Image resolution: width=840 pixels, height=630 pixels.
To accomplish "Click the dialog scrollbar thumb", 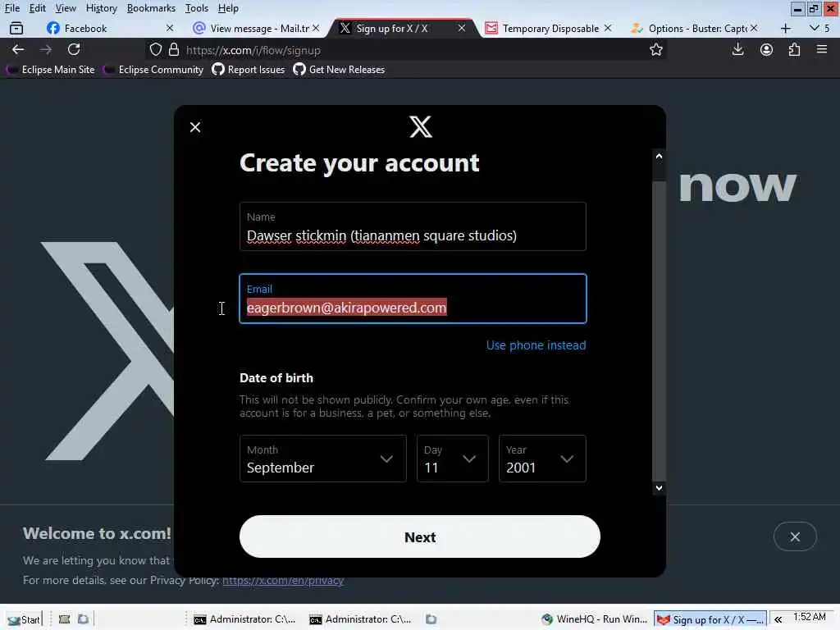I will [659, 331].
